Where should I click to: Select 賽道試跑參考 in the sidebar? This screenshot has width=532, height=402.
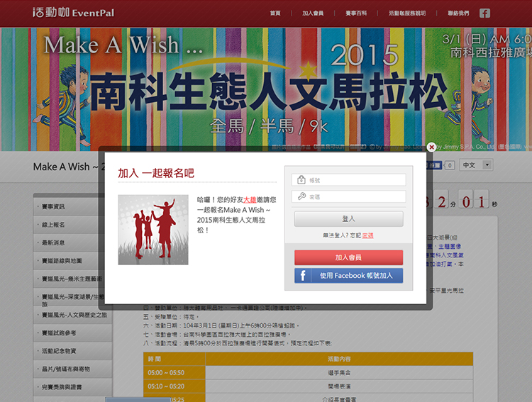coord(72,333)
